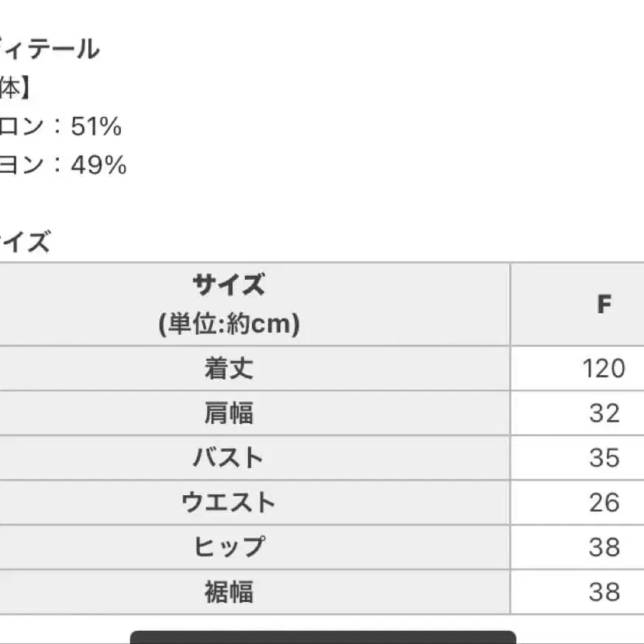Click the 単位:約cm unit label
Image resolution: width=644 pixels, height=644 pixels.
(x=229, y=324)
